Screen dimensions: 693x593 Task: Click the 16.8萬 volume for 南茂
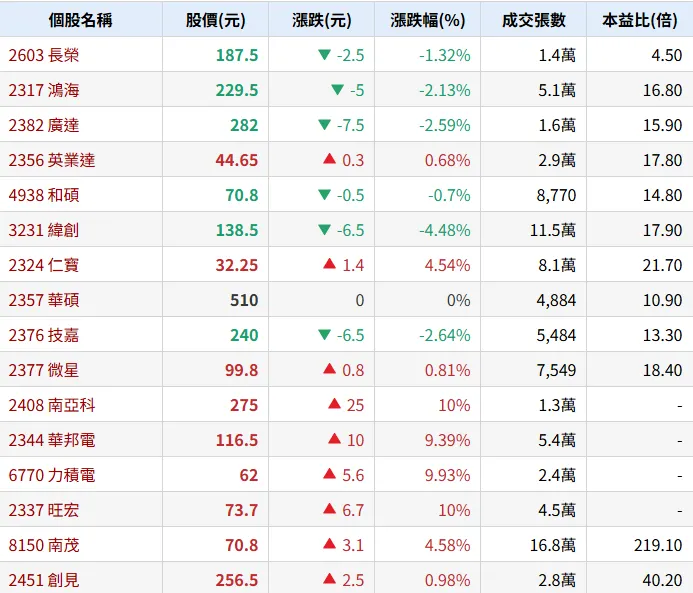coord(553,545)
